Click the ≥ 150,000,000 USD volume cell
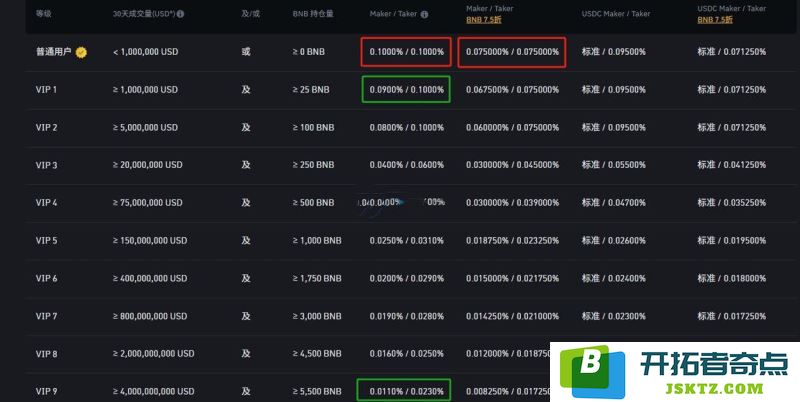Viewport: 800px width, 402px height. (150, 240)
